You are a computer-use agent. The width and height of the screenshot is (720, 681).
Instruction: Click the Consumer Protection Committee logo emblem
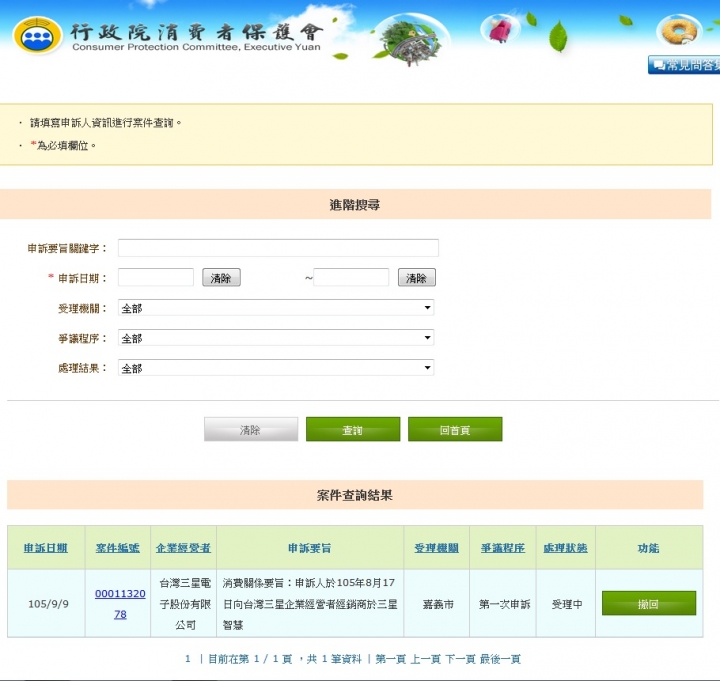(38, 36)
